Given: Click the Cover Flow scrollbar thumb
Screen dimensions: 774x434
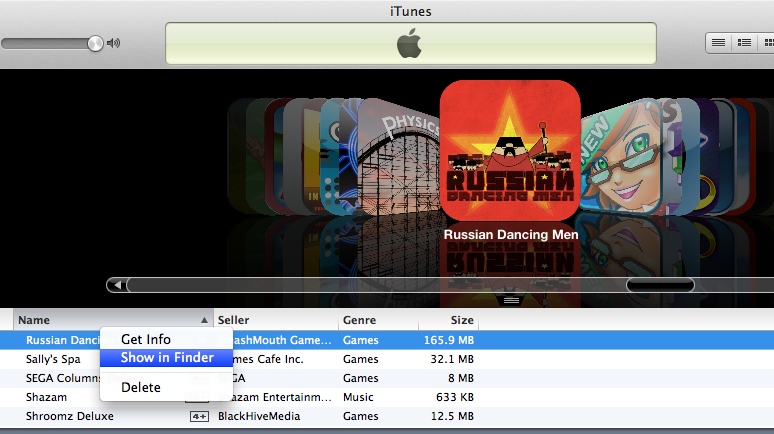Looking at the screenshot, I should pyautogui.click(x=660, y=285).
